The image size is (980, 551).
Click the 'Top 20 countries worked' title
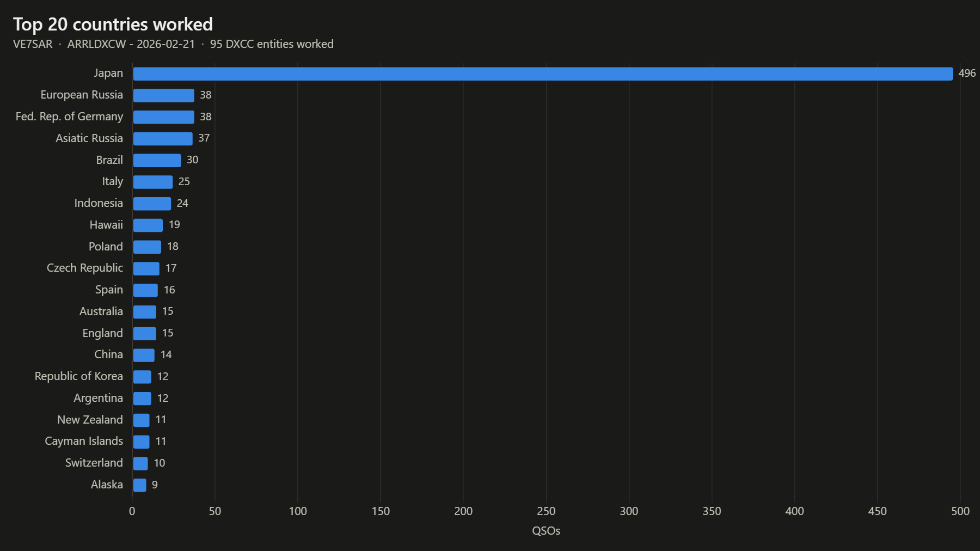[x=113, y=25]
